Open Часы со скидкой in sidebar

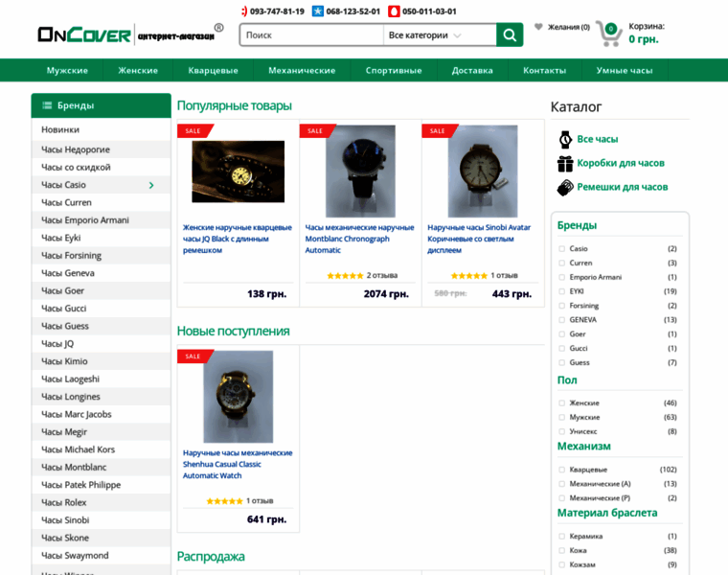(102, 167)
